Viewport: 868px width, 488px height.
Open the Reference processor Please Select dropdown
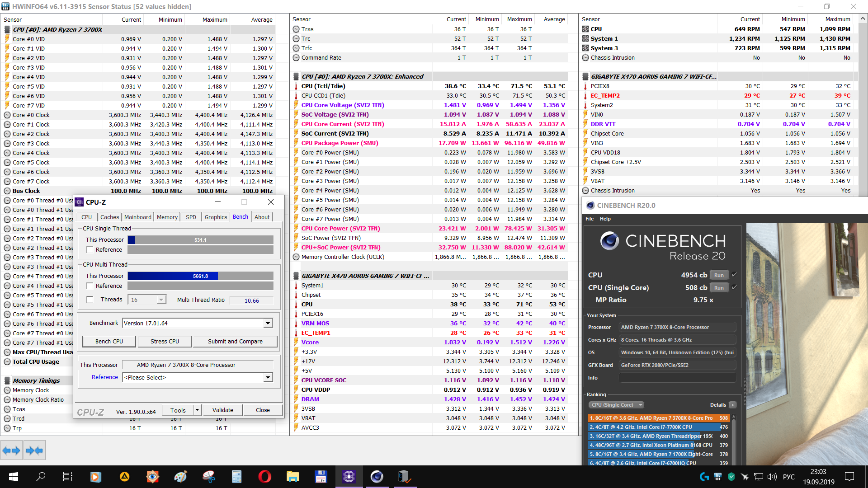[268, 377]
